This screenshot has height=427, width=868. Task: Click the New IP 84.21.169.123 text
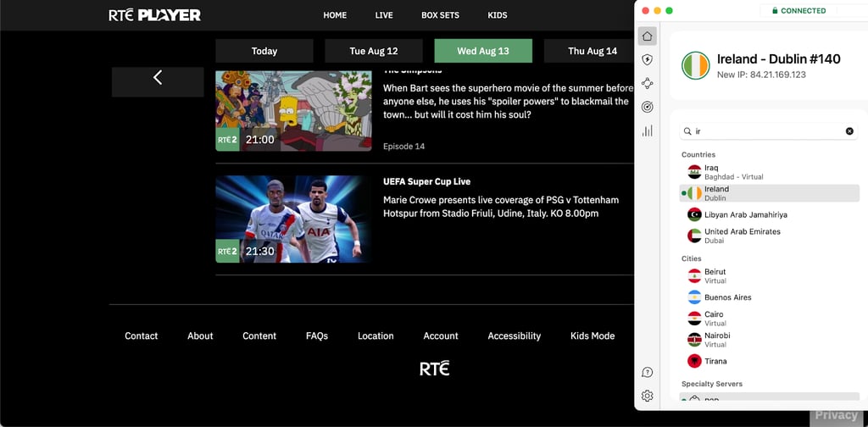pyautogui.click(x=761, y=75)
